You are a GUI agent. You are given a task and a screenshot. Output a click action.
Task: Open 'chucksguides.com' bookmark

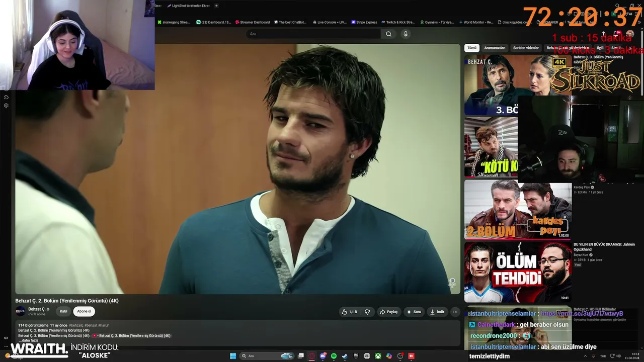(x=515, y=22)
